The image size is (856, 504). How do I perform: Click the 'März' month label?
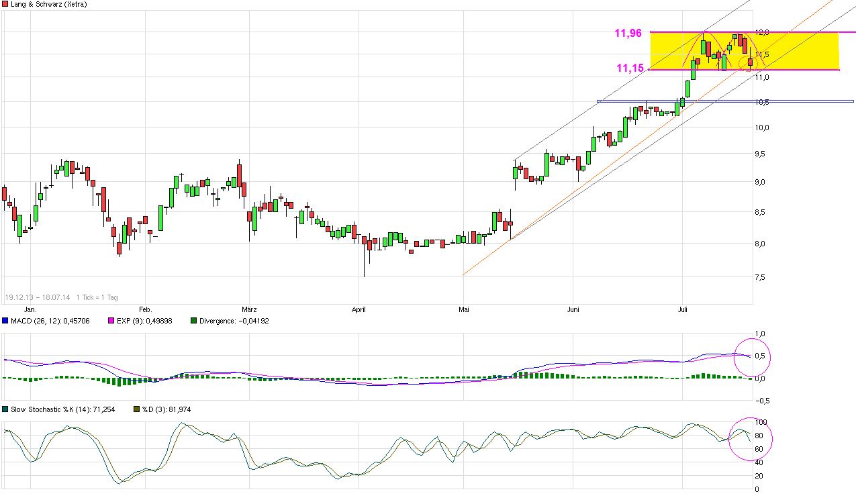point(250,309)
